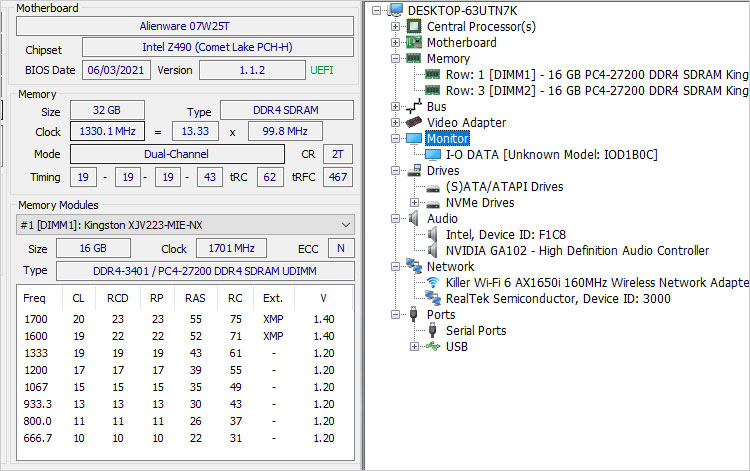Click the DIMM2 Row 3 memory icon

pos(432,90)
